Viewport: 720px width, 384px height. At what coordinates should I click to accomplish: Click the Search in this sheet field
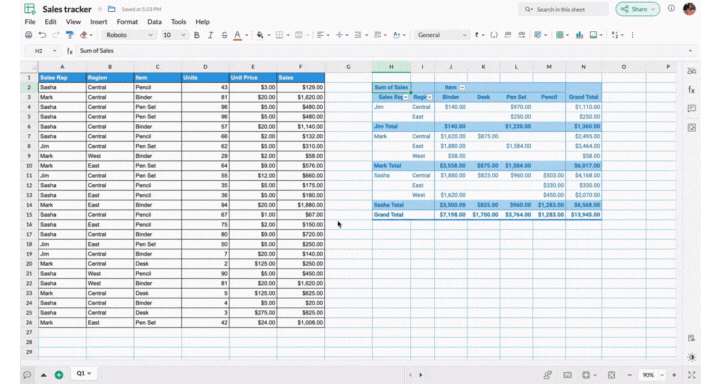(563, 9)
